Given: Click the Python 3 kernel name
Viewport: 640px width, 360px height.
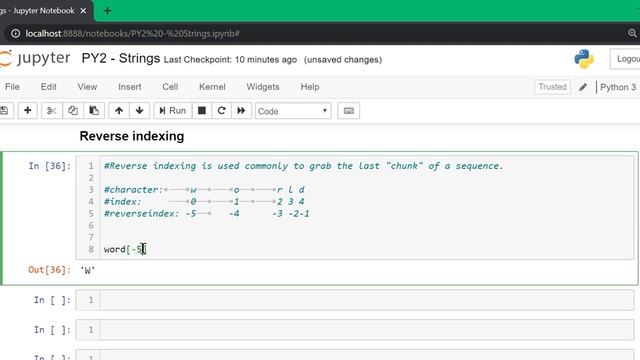Looking at the screenshot, I should coord(618,87).
